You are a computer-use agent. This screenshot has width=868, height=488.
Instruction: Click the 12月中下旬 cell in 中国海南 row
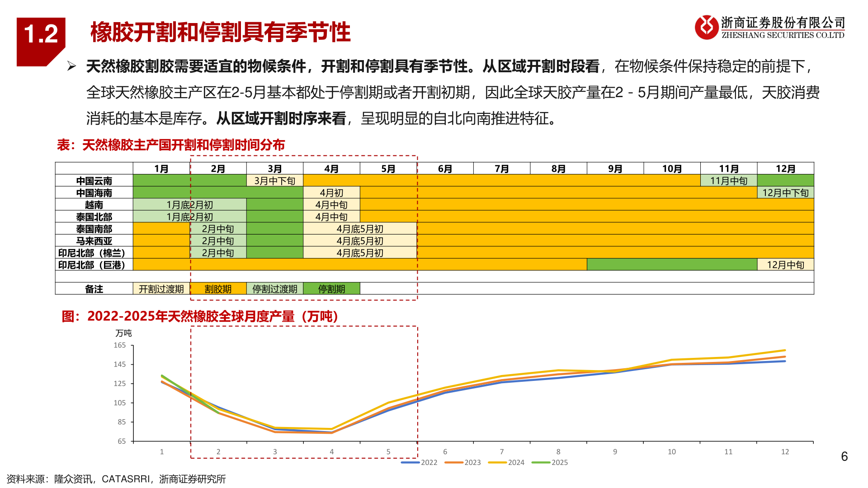click(786, 192)
